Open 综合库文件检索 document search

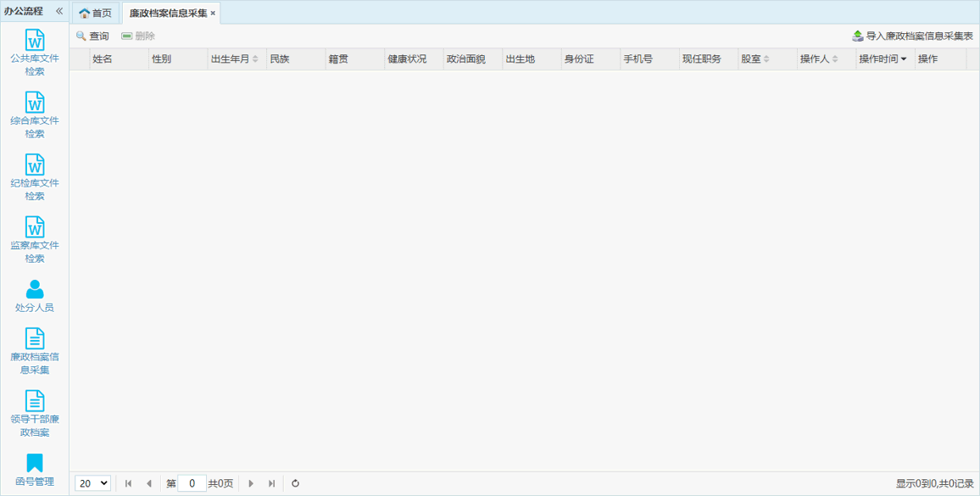tap(35, 114)
